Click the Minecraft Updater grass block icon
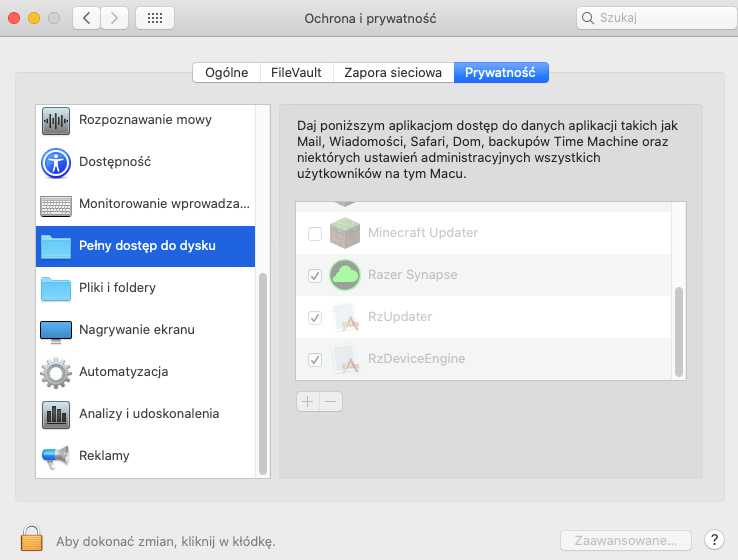The image size is (738, 560). pyautogui.click(x=345, y=233)
